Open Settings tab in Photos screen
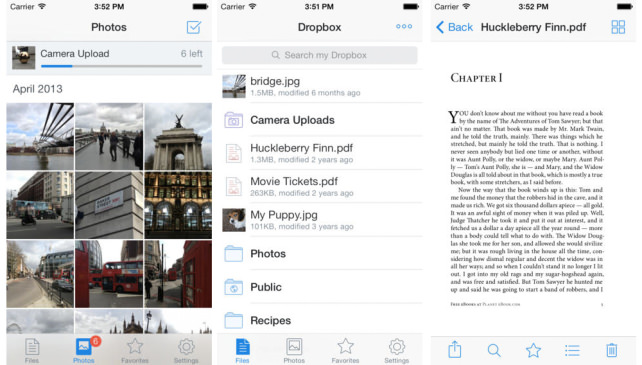The height and width of the screenshot is (365, 642). 186,351
